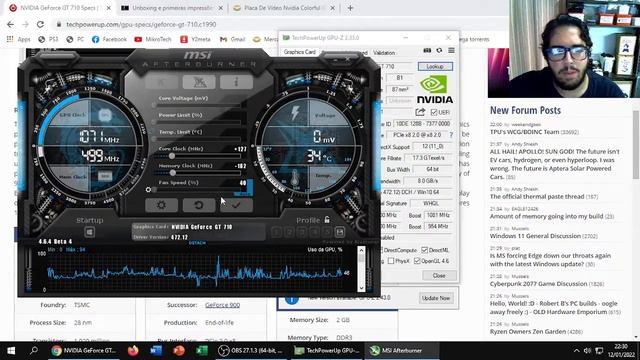Open the Windows Start menu
This screenshot has height=360, width=640.
(11, 351)
